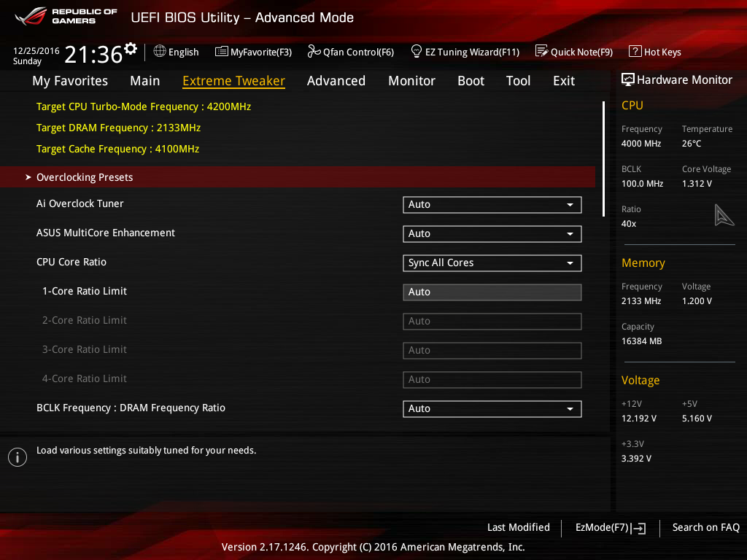Select ASUS MultiCore Enhancement label
This screenshot has height=560, width=747.
click(x=106, y=233)
